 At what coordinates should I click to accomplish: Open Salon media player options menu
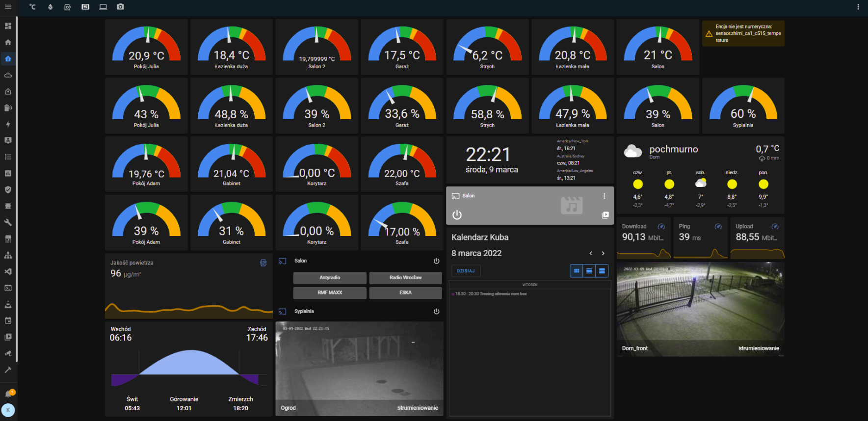coord(604,196)
